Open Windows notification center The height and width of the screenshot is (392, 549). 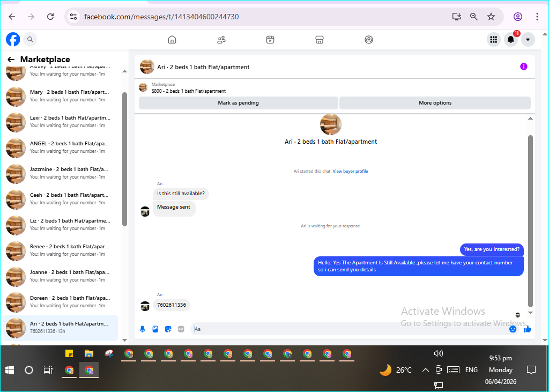tap(531, 370)
